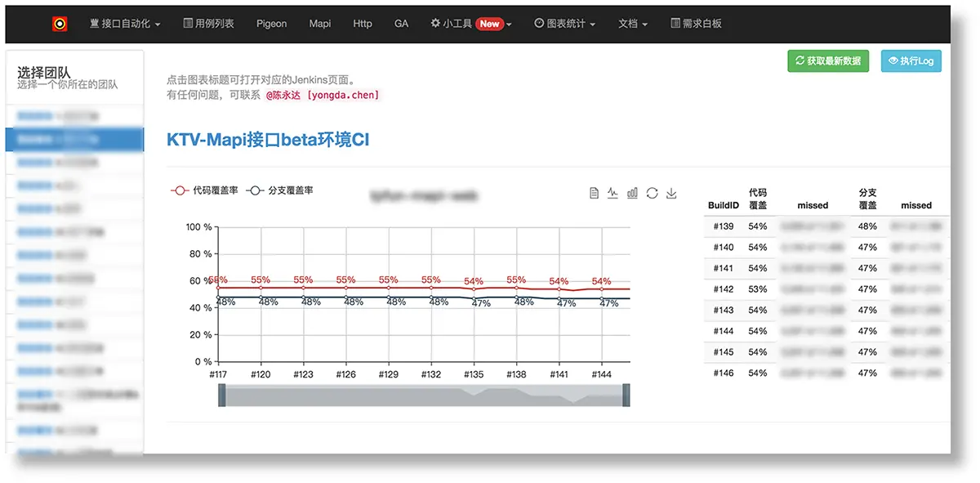Click BuildID #140 table cell
Viewport: 980px width, 483px height.
[723, 247]
